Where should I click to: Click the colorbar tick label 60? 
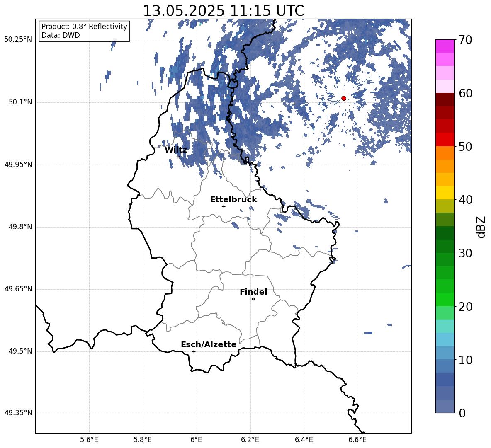[465, 93]
